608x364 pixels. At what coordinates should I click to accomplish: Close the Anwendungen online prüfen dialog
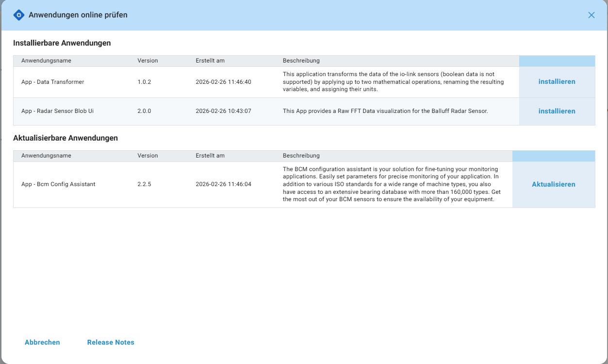(591, 15)
